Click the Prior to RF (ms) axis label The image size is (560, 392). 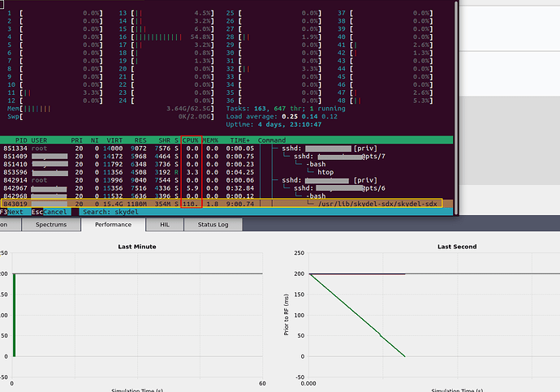[x=286, y=315]
